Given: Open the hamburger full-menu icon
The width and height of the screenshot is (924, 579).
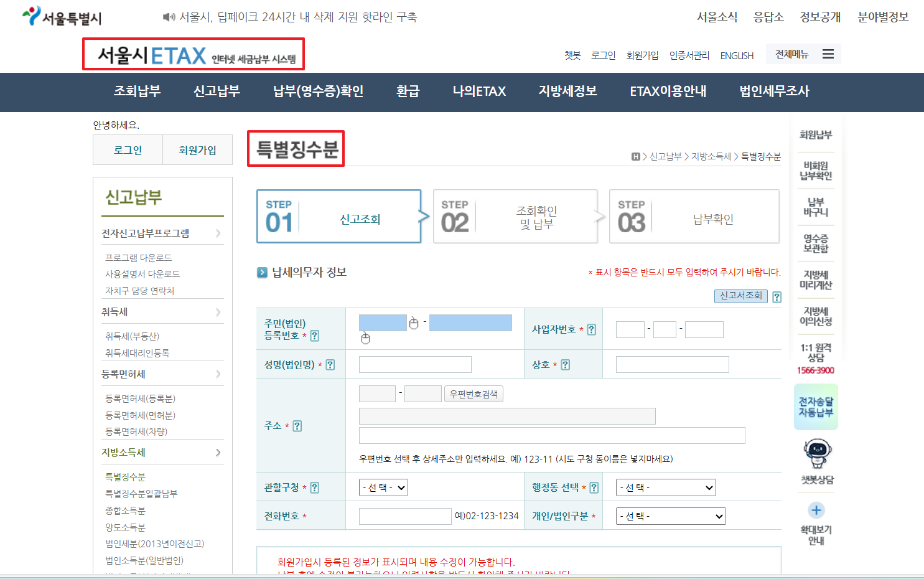Looking at the screenshot, I should click(828, 54).
